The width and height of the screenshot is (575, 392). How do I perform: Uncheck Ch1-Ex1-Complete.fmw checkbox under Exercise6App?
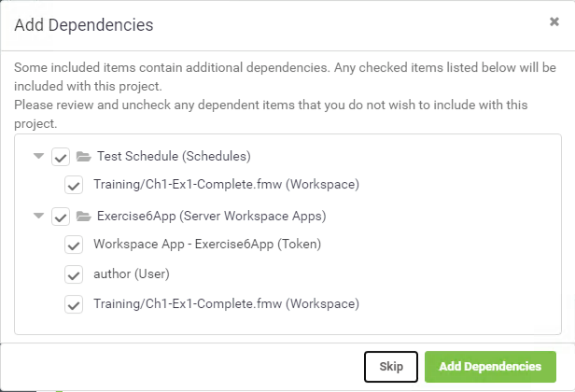74,304
